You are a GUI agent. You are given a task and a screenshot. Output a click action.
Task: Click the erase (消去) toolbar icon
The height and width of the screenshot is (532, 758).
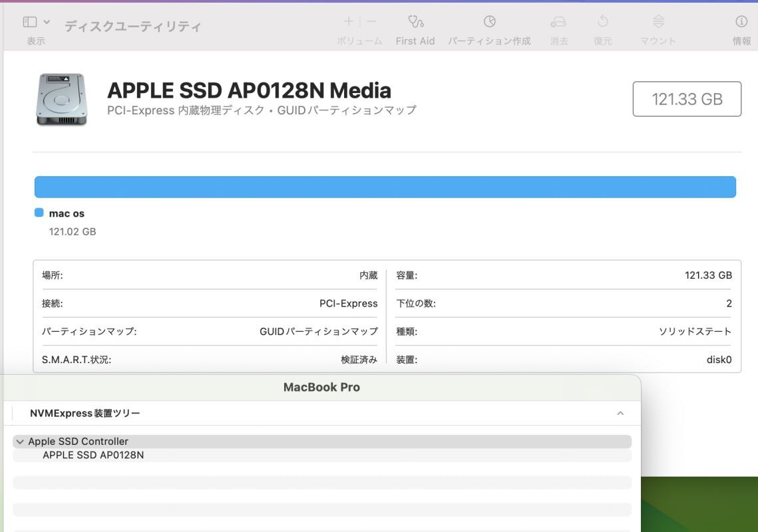[x=558, y=22]
